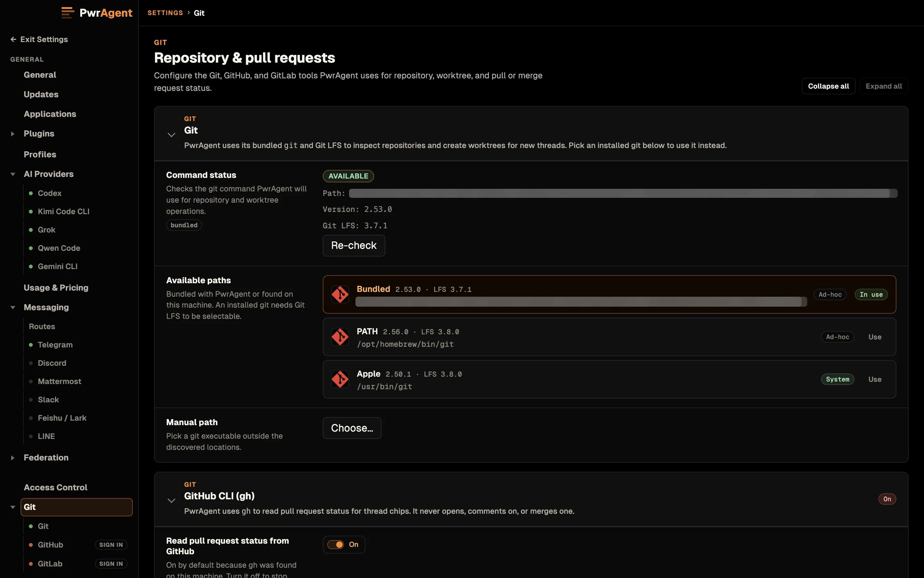This screenshot has height=578, width=924.
Task: Click the PwrAgent logo icon
Action: point(68,13)
